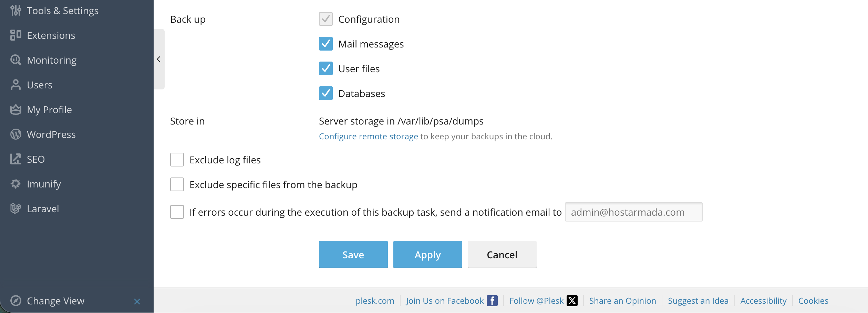Enable error notification email checkbox
The width and height of the screenshot is (868, 313).
pos(177,212)
